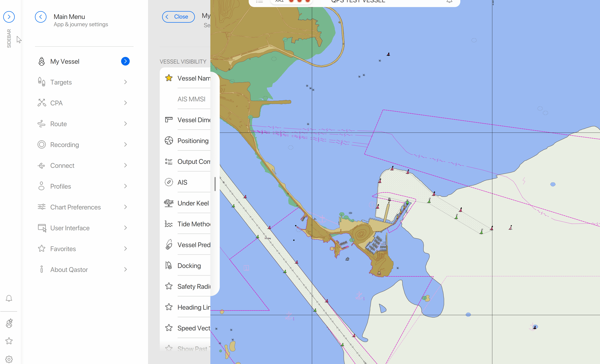Unfavorite the Vessel Name star
This screenshot has width=600, height=364.
click(x=169, y=78)
